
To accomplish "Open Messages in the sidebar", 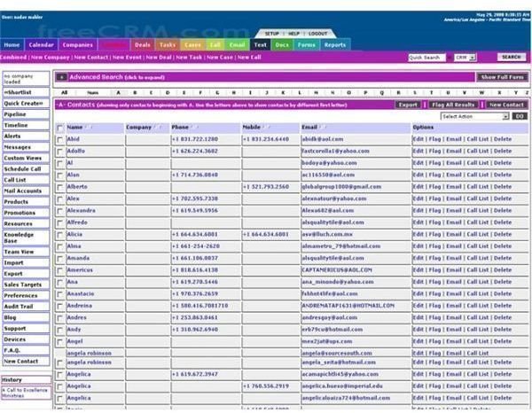I will click(x=26, y=147).
